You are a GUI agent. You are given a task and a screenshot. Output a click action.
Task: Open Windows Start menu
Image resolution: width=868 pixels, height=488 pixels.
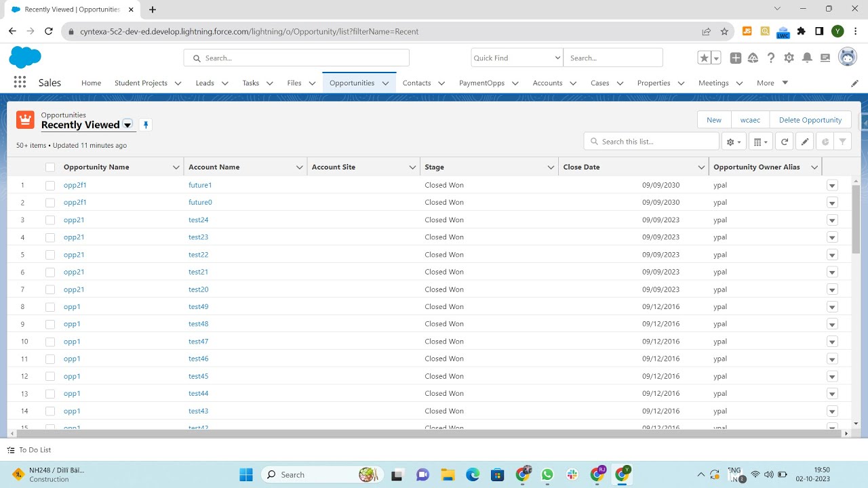click(x=246, y=474)
